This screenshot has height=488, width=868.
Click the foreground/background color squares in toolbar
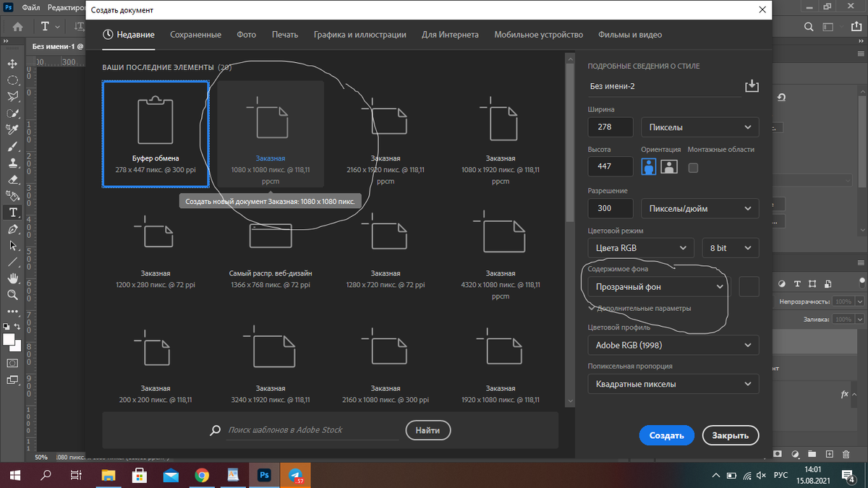pos(11,341)
